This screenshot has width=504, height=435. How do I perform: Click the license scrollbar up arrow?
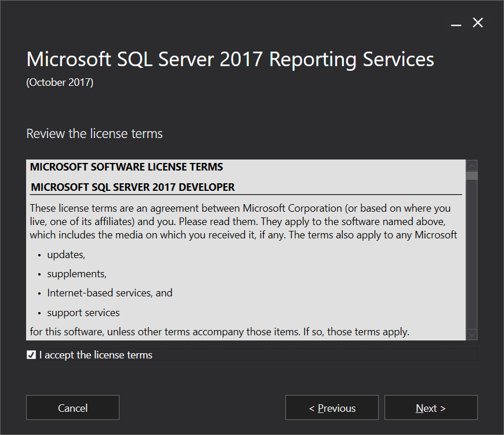coord(472,165)
